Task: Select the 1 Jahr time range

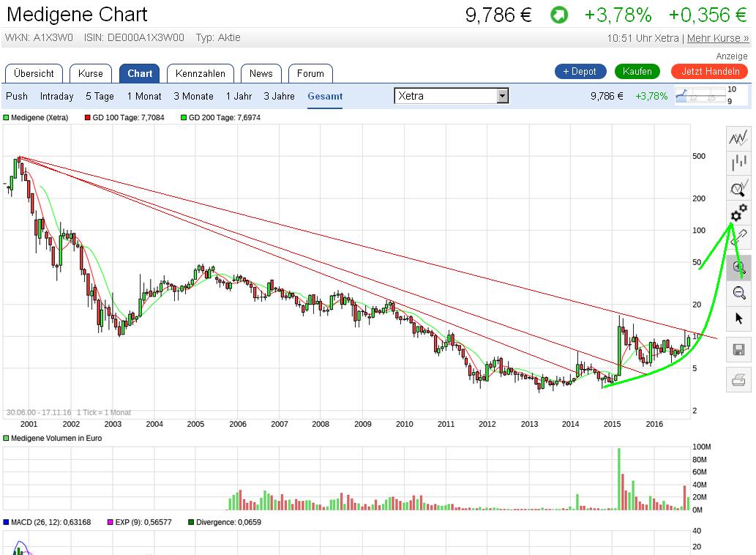Action: (x=239, y=96)
